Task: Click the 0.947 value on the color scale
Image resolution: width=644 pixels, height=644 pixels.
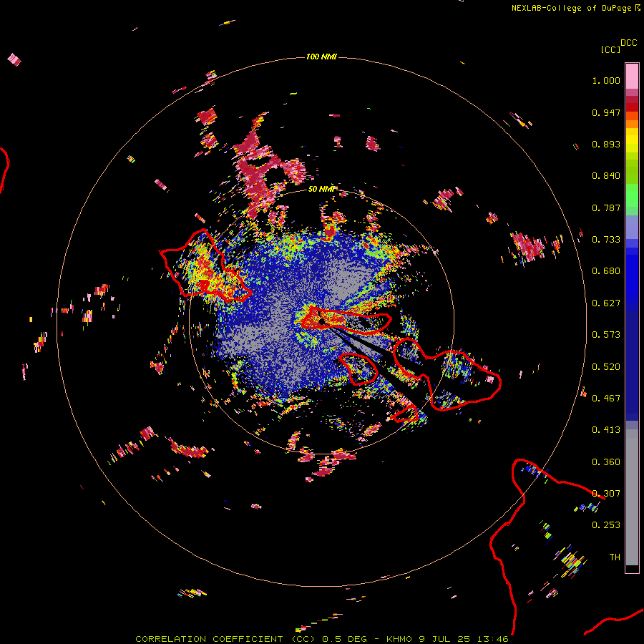Action: (606, 112)
